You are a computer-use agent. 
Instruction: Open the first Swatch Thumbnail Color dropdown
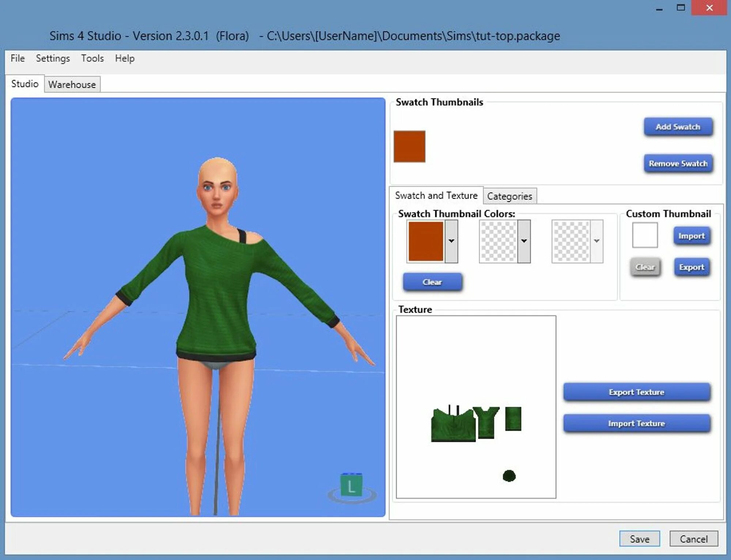452,241
